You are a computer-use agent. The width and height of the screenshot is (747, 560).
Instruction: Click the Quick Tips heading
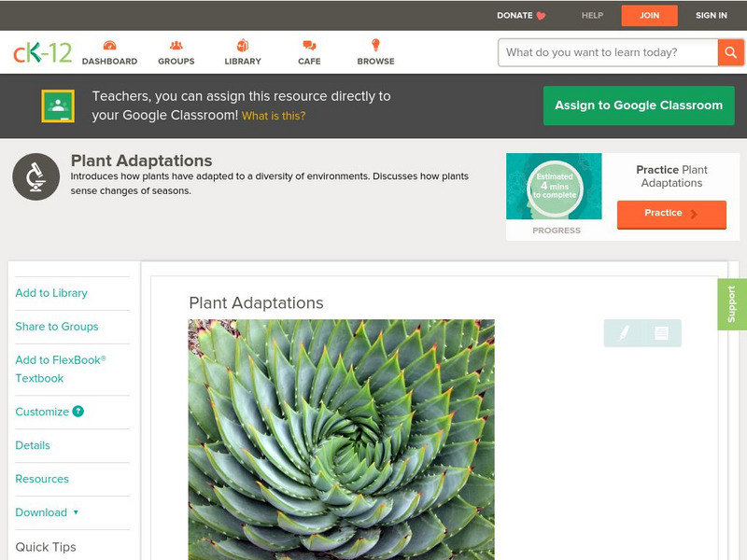[46, 547]
